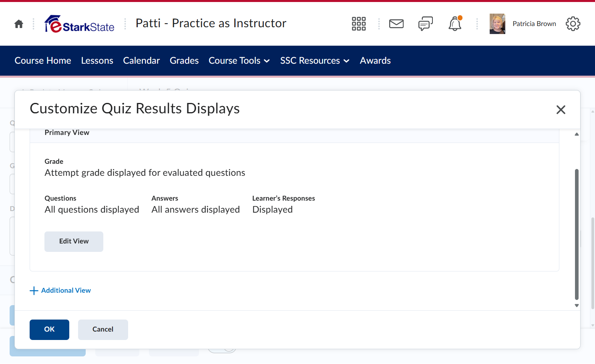Open the message alerts envelope icon

396,24
